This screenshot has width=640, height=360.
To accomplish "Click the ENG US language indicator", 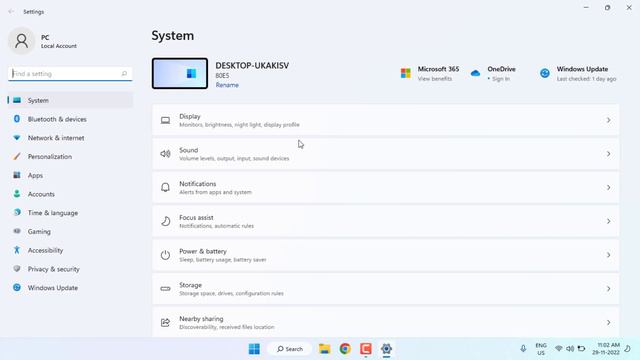I will 541,349.
